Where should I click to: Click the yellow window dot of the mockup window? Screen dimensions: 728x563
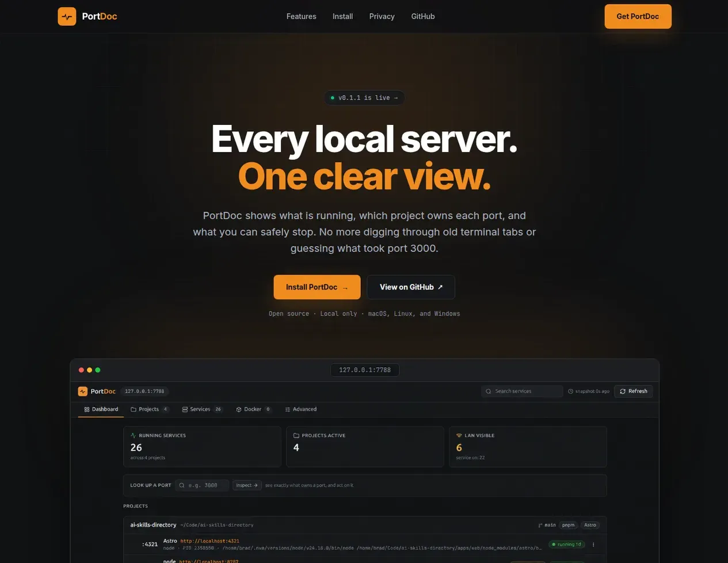coord(89,370)
